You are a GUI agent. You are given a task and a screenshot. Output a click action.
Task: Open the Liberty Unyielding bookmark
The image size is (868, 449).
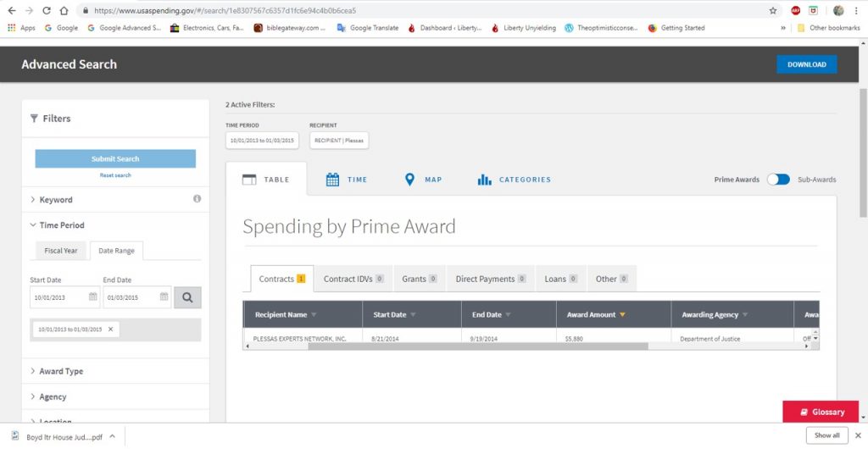[524, 28]
